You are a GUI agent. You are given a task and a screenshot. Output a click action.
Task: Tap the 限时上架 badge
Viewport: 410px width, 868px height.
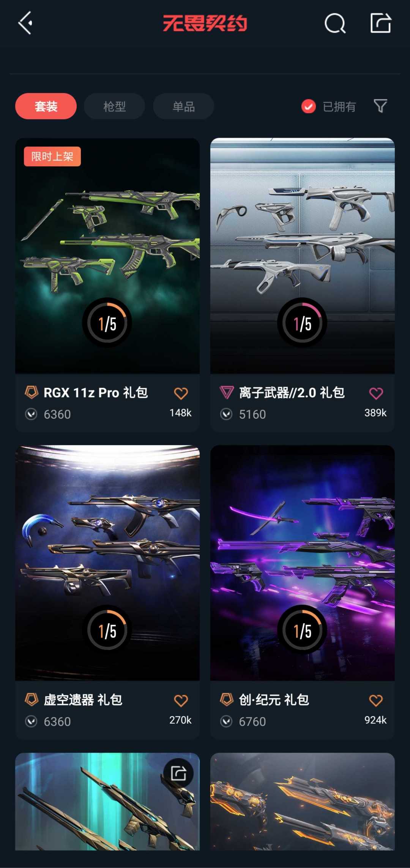coord(52,157)
